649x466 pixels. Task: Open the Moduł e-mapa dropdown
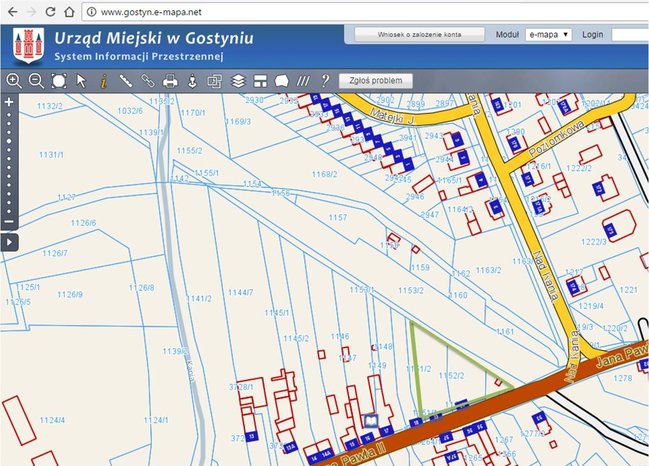coord(548,35)
